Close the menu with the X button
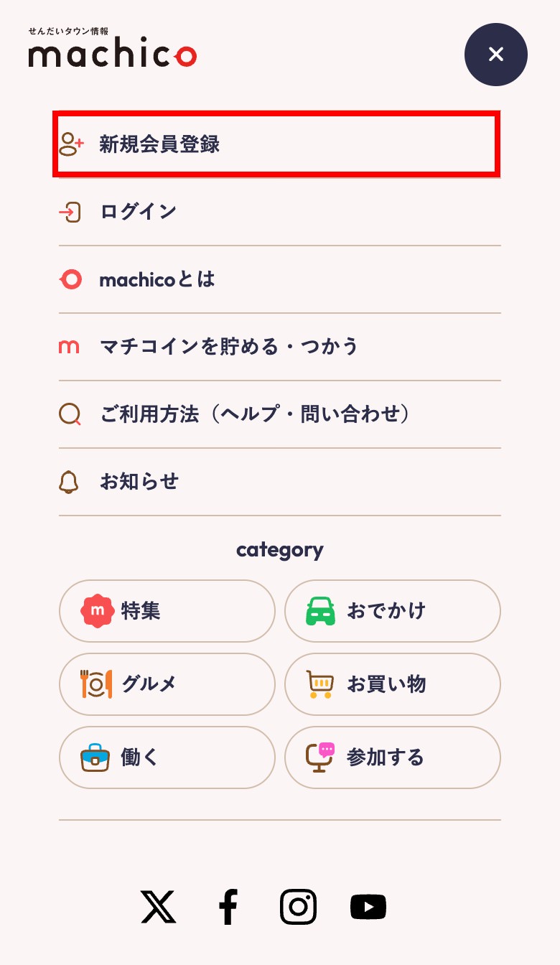This screenshot has height=965, width=560. [495, 55]
